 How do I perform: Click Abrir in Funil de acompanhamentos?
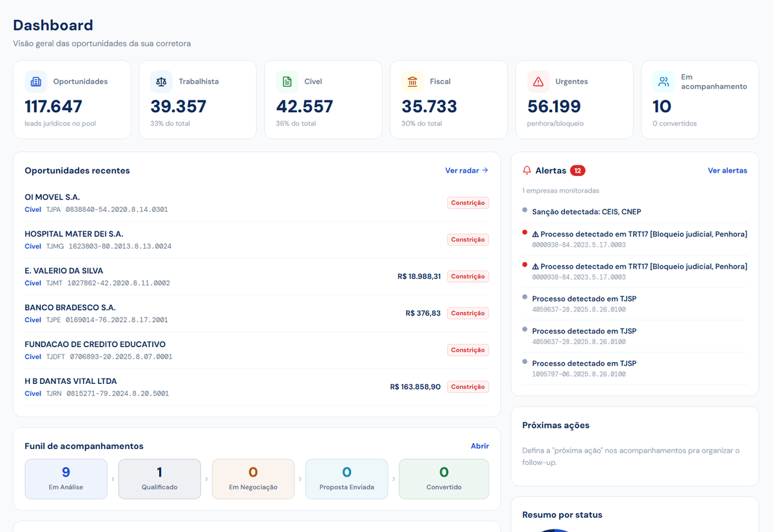point(480,446)
